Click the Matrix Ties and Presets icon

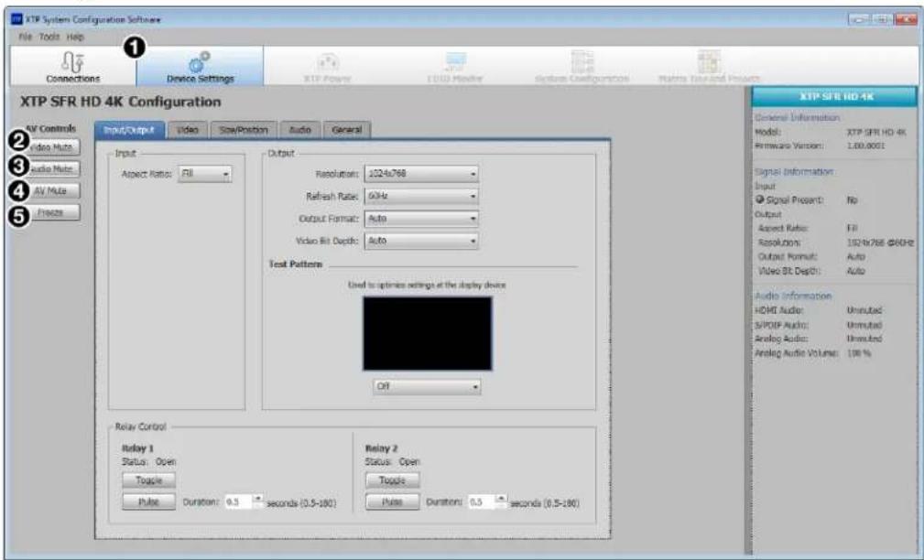coord(709,61)
